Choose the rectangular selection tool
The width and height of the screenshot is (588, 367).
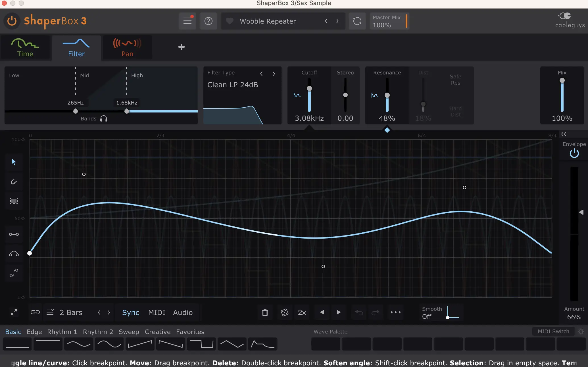[x=14, y=201]
